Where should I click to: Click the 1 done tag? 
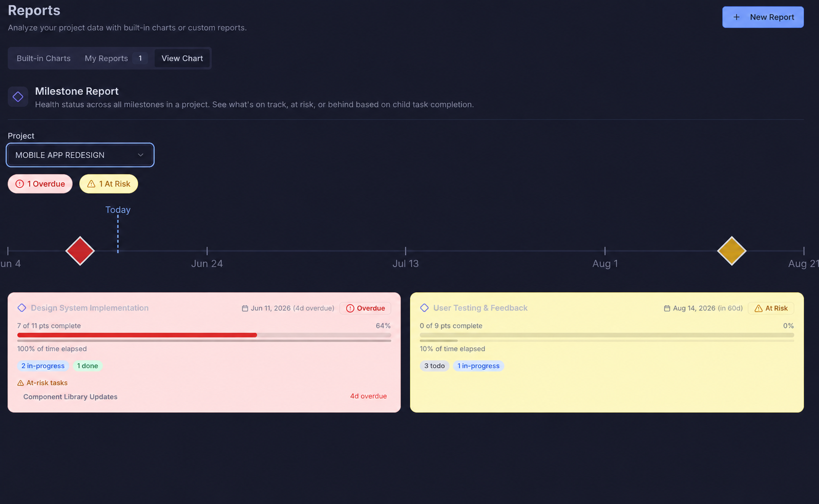click(88, 366)
